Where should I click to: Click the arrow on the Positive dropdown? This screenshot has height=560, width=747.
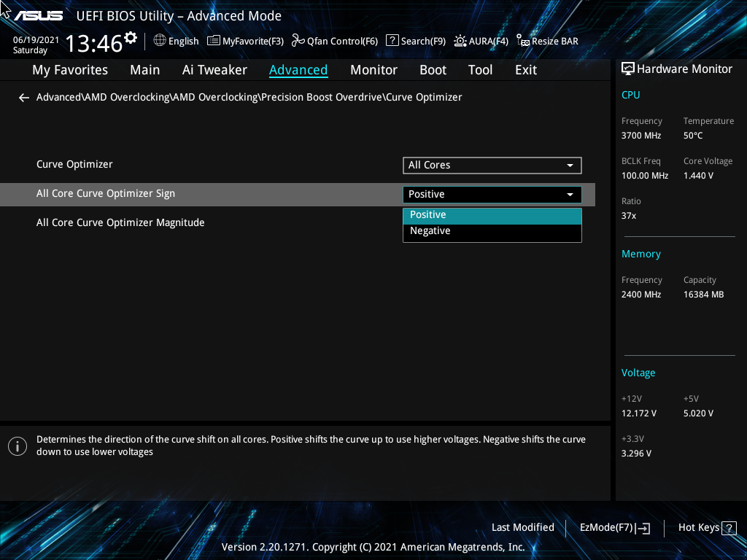click(570, 194)
